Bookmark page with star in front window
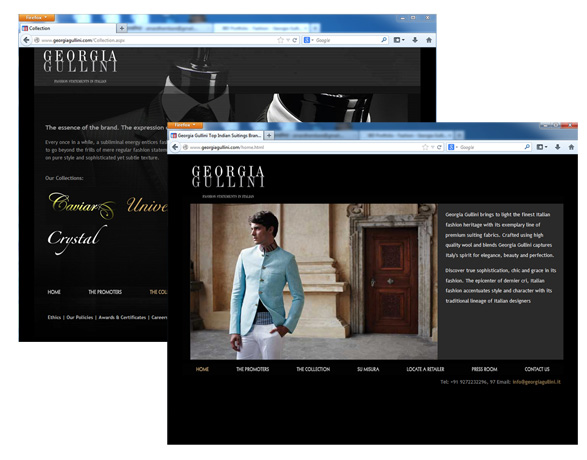587x460 pixels. (x=425, y=147)
